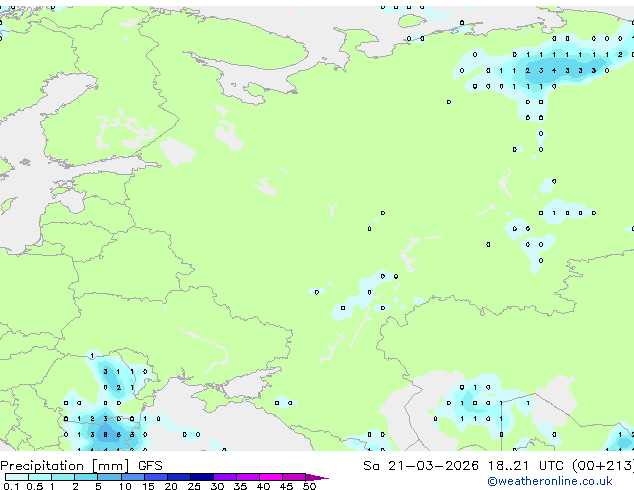Click the arrow tip above 50 on legend

(x=317, y=477)
